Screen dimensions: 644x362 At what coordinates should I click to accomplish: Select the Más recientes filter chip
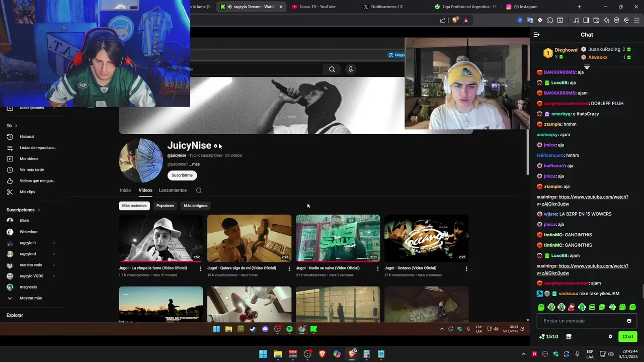[134, 206]
